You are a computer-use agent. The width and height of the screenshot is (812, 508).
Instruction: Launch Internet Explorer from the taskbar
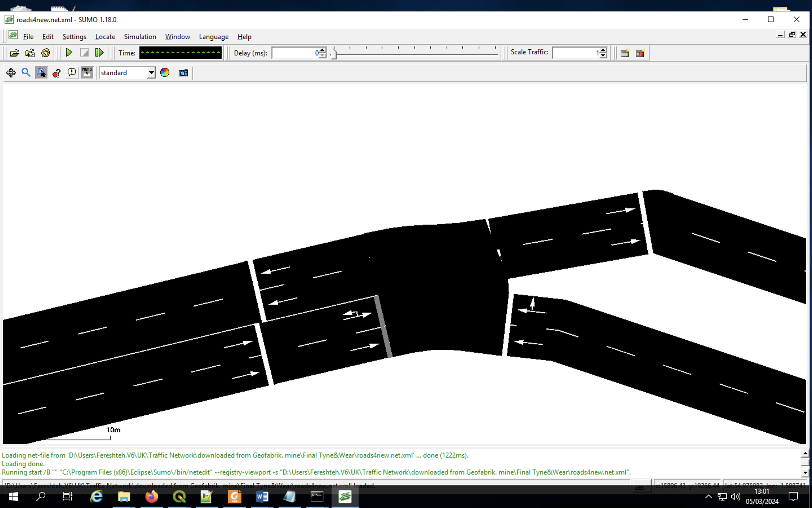96,497
